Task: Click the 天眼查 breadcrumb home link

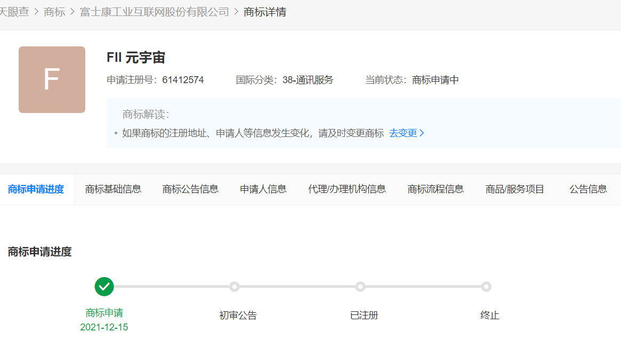Action: click(x=14, y=12)
